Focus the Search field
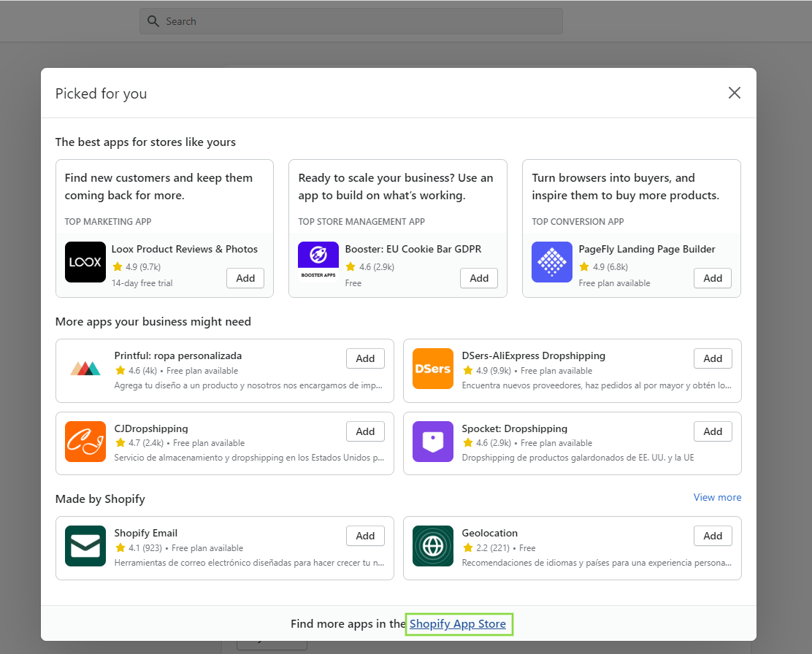This screenshot has height=654, width=812. click(x=351, y=21)
